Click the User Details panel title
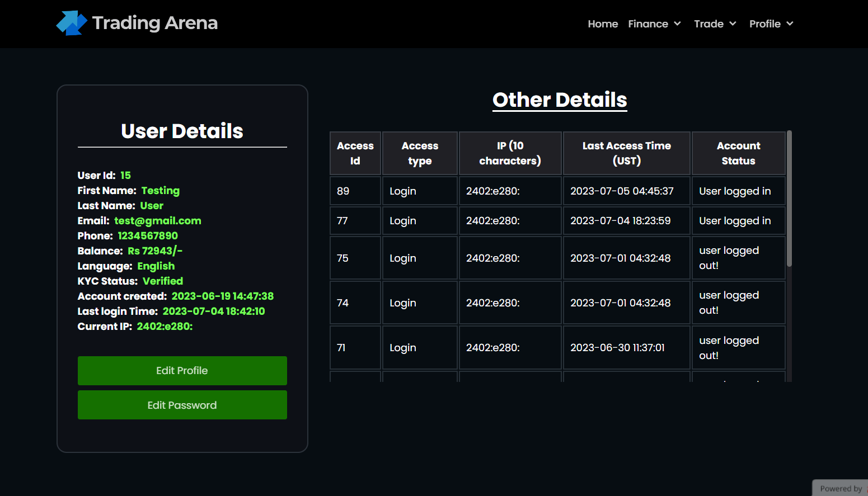This screenshot has height=496, width=868. click(182, 131)
